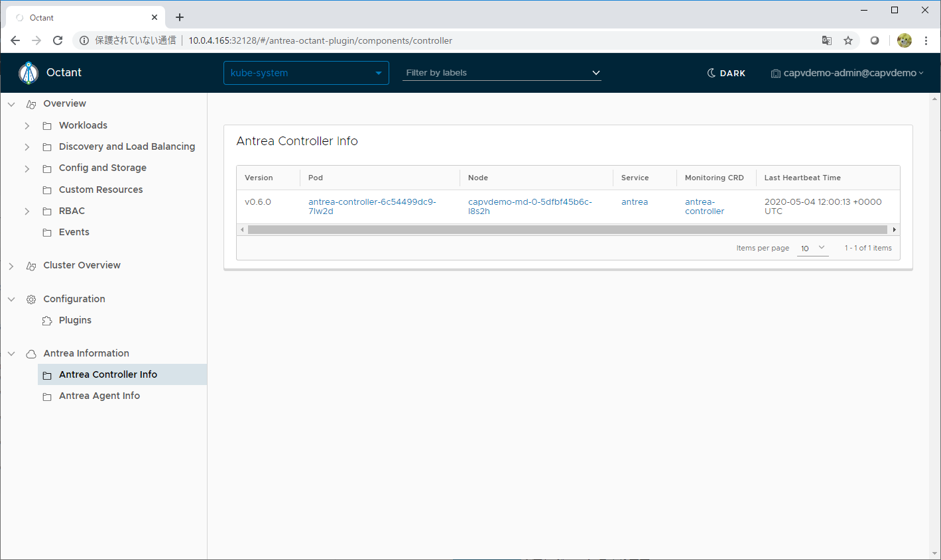
Task: Click the v0.6.0 version cell
Action: pyautogui.click(x=258, y=201)
